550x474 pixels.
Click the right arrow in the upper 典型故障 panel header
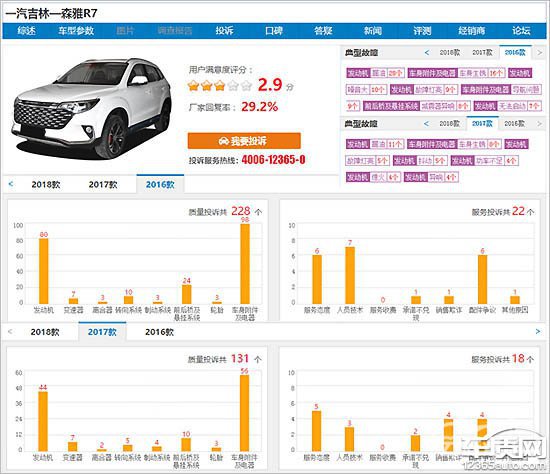click(x=539, y=53)
